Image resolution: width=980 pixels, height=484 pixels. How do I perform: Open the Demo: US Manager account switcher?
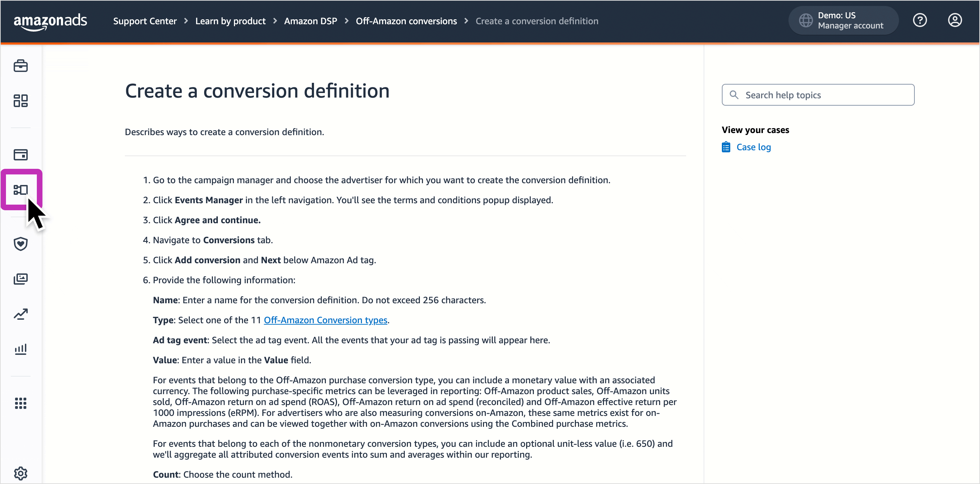click(x=843, y=21)
